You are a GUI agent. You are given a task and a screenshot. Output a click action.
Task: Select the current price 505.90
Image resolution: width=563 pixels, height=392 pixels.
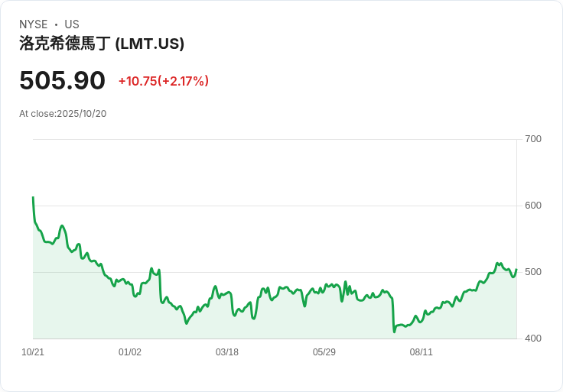point(62,80)
